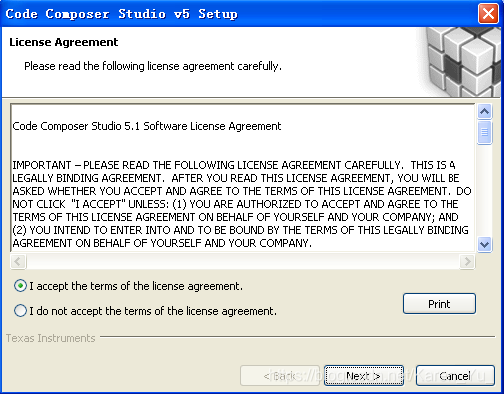Click inside the license agreement text box
Screen dimensions: 504x394
(x=243, y=178)
